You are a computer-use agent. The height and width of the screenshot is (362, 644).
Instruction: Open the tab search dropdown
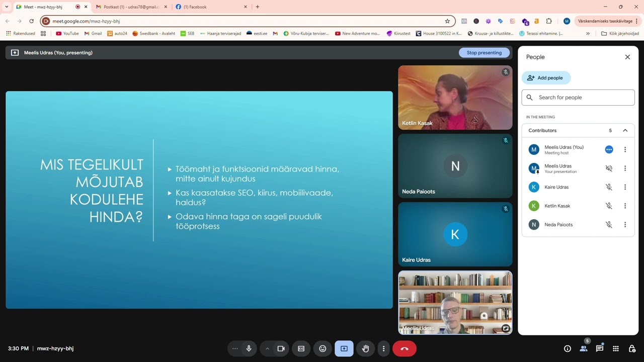(7, 7)
